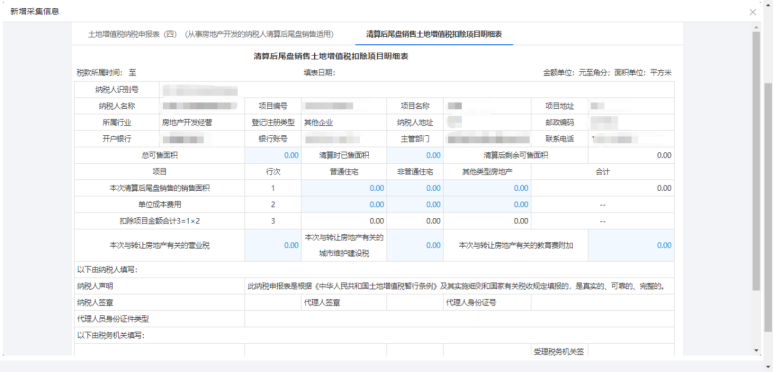Viewport: 773px width, 372px height.
Task: Click the 其他类型房地产 column header
Action: (x=487, y=172)
